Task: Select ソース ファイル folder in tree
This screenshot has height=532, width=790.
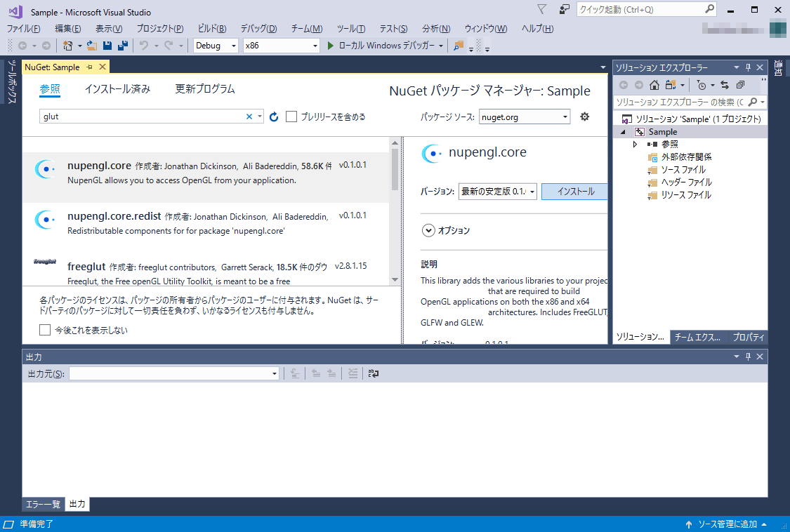Action: [x=683, y=170]
